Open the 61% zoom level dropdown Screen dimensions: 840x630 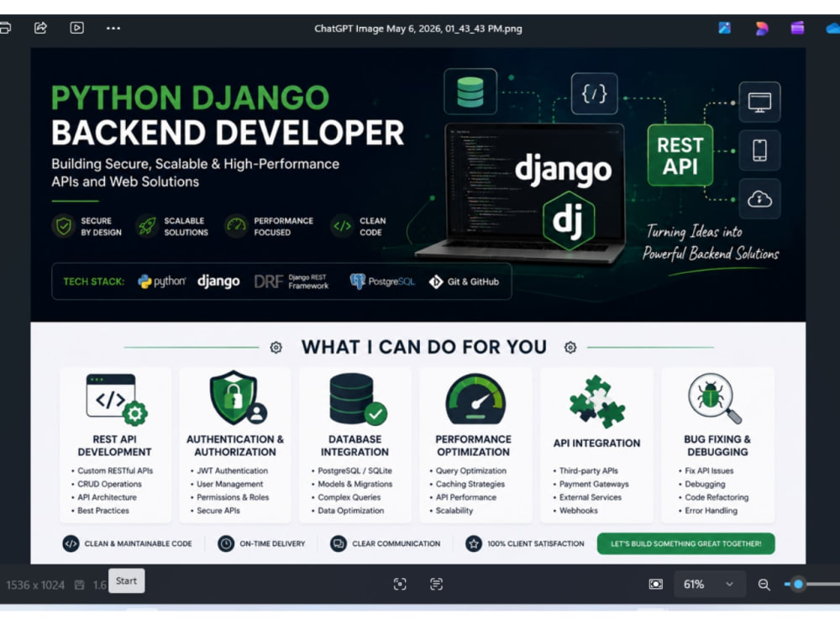tap(709, 584)
